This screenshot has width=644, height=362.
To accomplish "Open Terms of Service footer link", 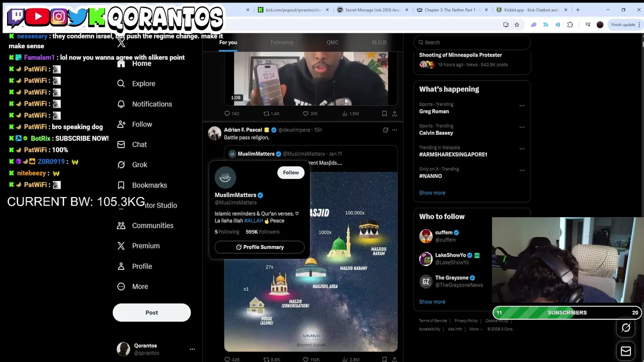I will 433,321.
